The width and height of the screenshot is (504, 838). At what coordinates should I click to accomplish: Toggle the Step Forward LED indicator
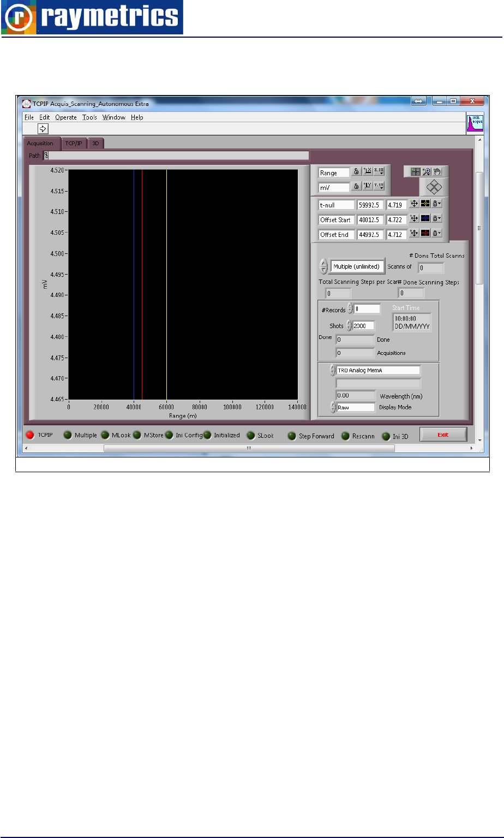pos(292,436)
